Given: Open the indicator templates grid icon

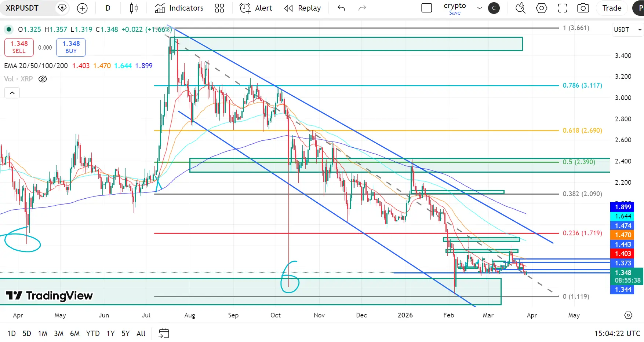Looking at the screenshot, I should coord(219,8).
